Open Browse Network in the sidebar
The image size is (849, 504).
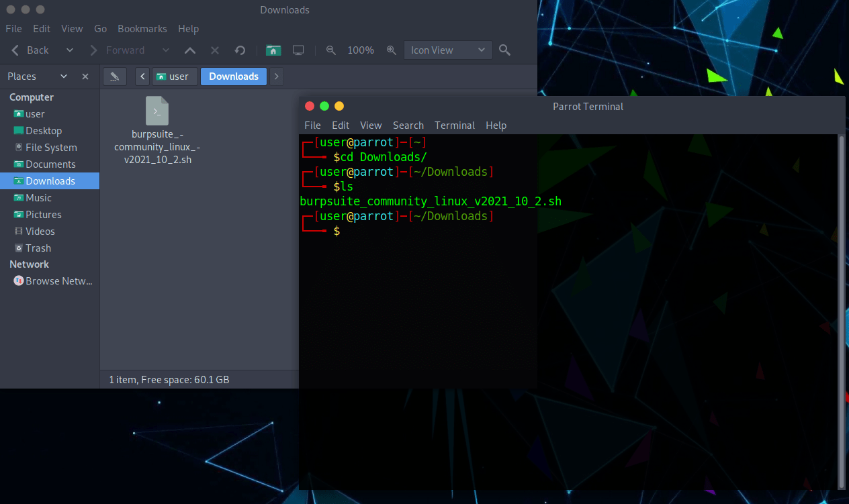(50, 281)
